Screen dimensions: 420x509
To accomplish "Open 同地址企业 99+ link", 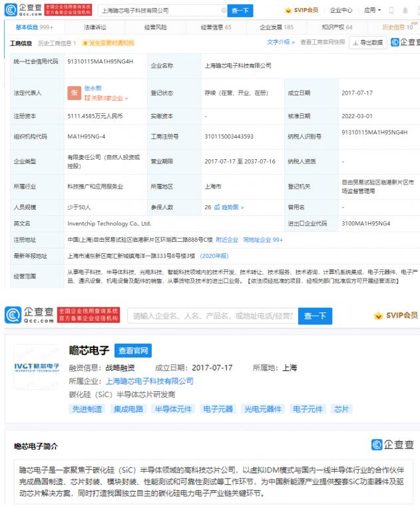I will (x=263, y=240).
